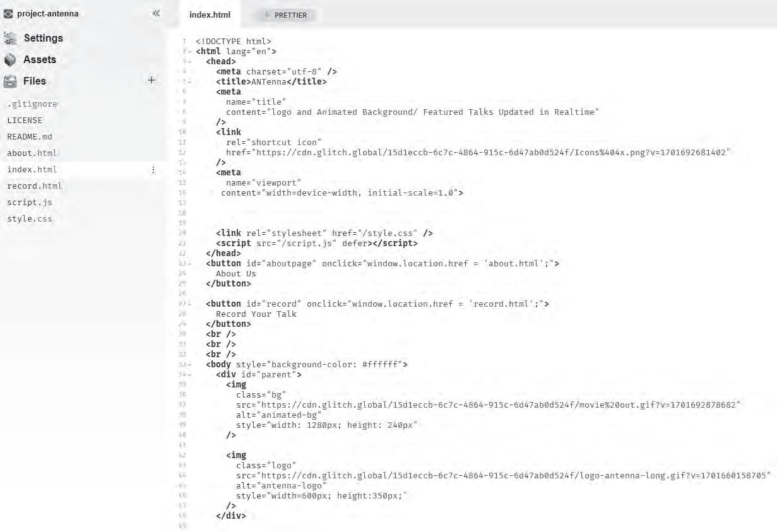Click the alt="antenna-logo" line

pos(282,486)
